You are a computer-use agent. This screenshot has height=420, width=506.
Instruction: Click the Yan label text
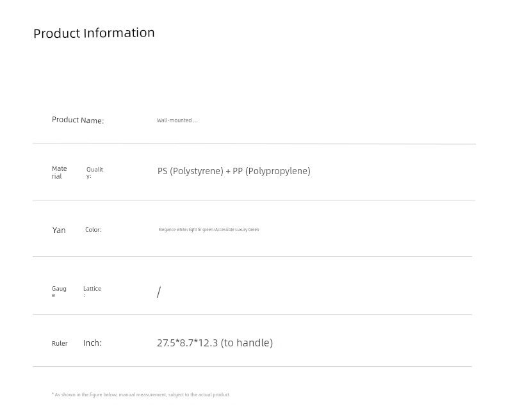(59, 230)
